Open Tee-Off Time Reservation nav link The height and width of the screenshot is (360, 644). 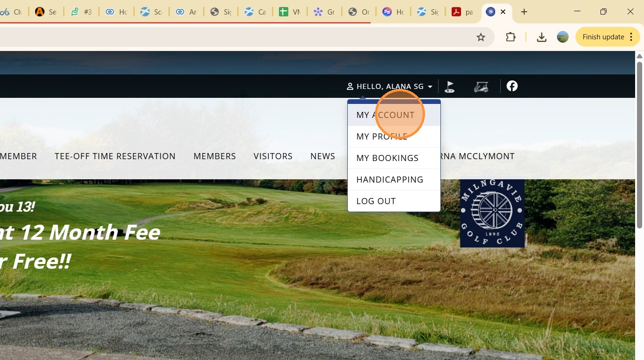tap(115, 156)
